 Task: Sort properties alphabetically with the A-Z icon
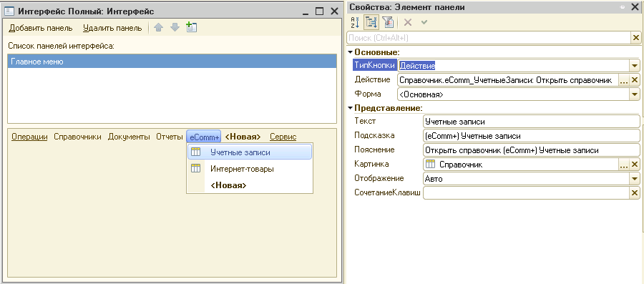[355, 22]
